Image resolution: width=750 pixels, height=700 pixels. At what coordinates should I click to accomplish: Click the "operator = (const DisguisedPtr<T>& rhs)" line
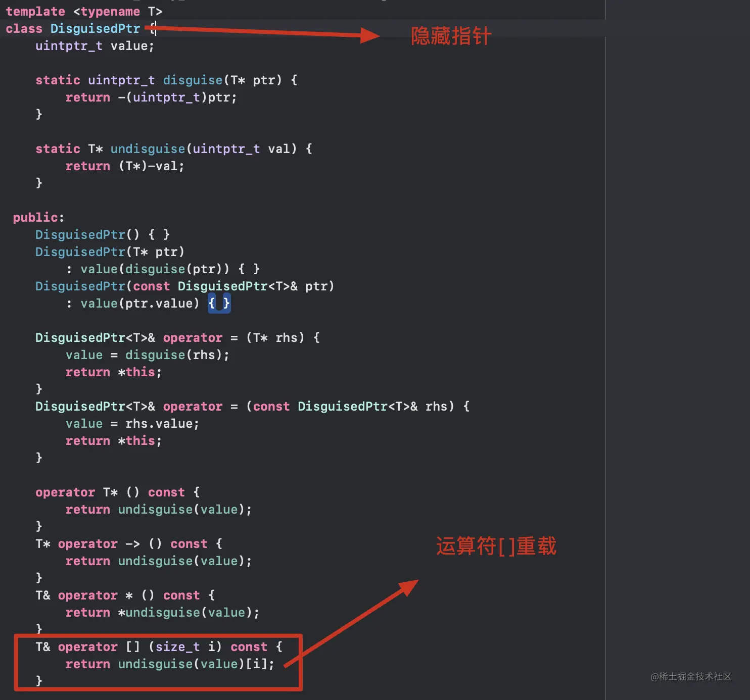pos(252,406)
